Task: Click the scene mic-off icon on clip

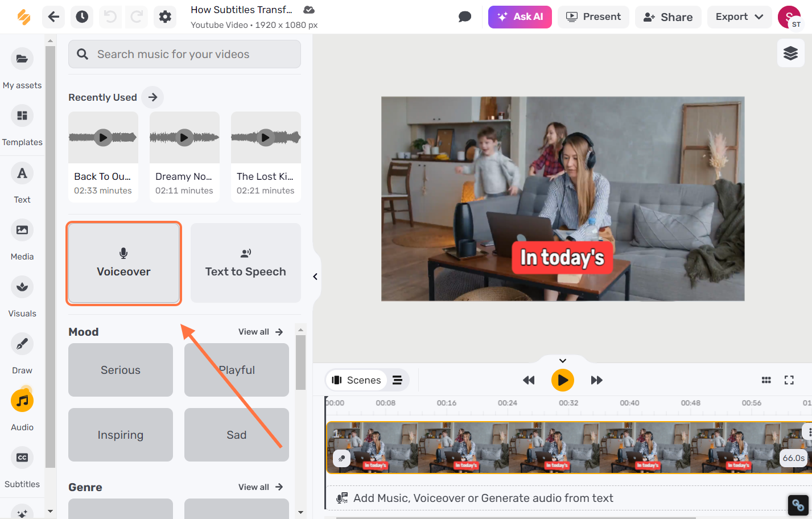Action: (341, 458)
